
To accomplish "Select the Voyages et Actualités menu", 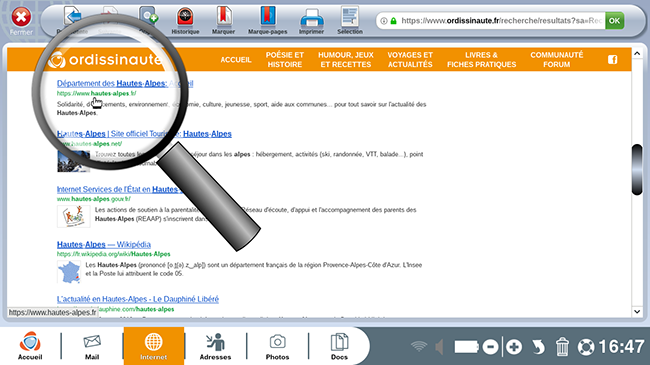I will (x=410, y=60).
